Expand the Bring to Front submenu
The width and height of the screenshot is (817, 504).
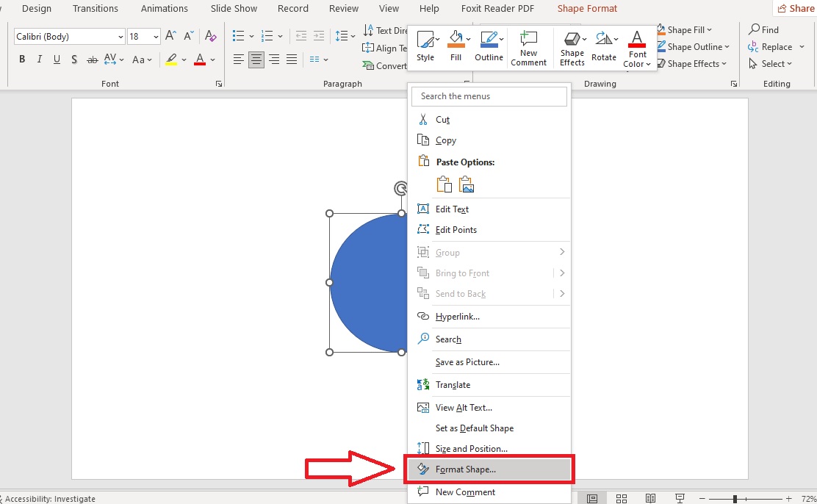pyautogui.click(x=561, y=273)
